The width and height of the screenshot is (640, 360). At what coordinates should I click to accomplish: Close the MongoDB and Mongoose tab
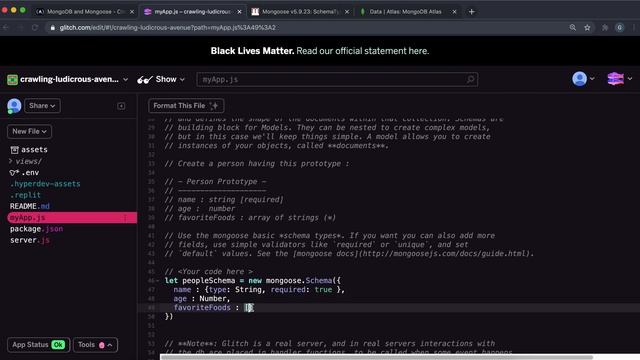click(x=132, y=12)
